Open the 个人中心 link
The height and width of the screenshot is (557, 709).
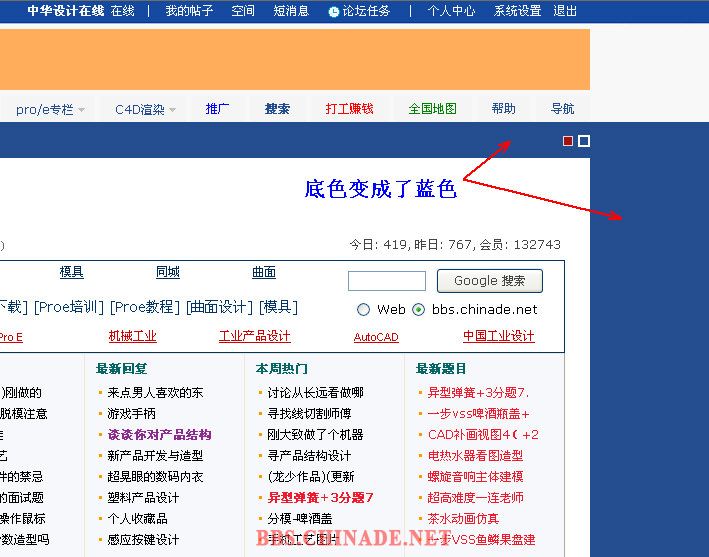(451, 11)
